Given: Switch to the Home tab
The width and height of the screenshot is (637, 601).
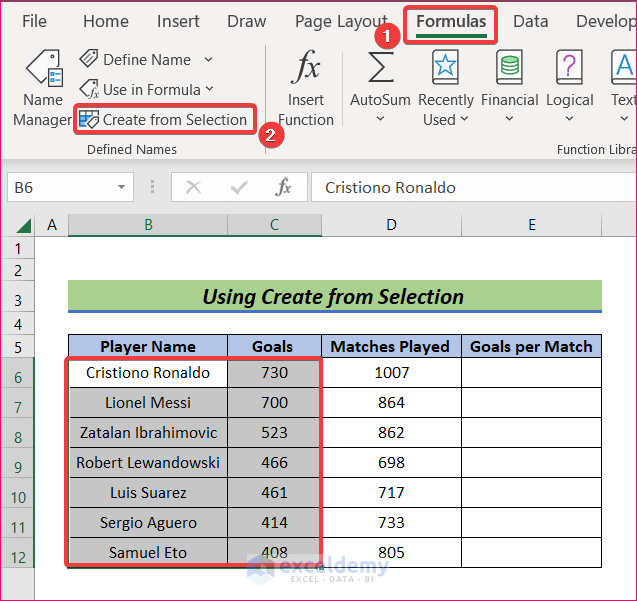Looking at the screenshot, I should [x=106, y=21].
